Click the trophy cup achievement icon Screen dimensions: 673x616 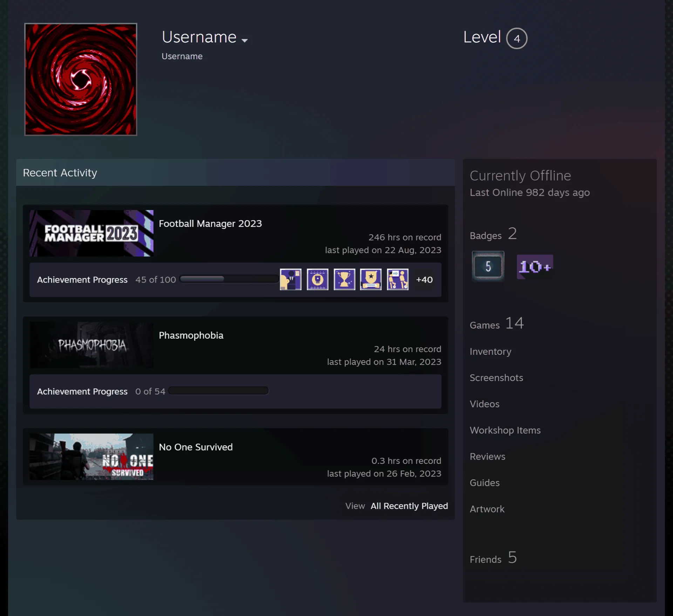click(x=344, y=279)
